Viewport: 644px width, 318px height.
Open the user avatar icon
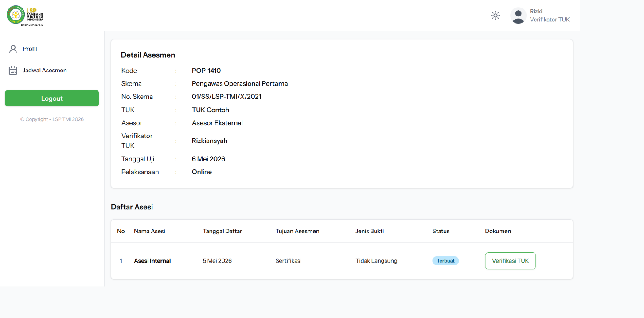click(x=518, y=16)
